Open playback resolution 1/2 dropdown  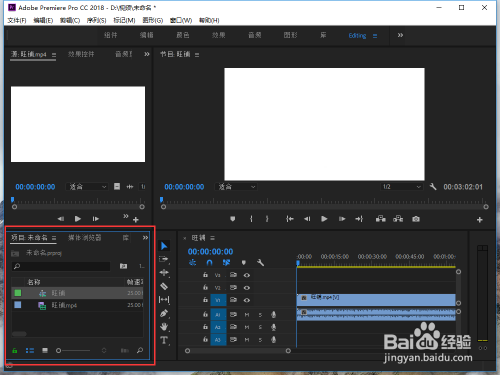point(401,187)
